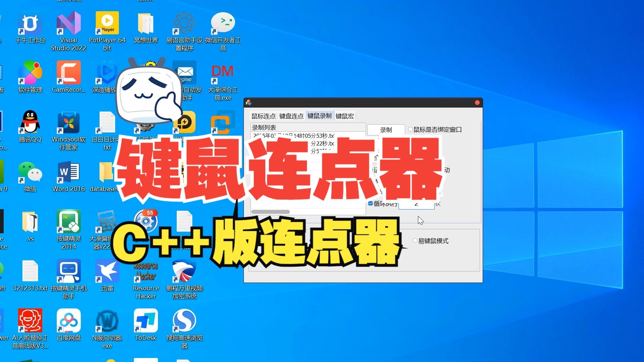Enable 鼠标是否绑定窗口 checkbox

click(410, 129)
